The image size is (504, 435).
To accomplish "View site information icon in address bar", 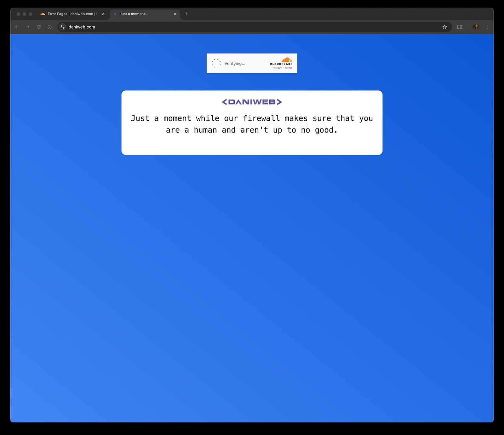I will [63, 27].
